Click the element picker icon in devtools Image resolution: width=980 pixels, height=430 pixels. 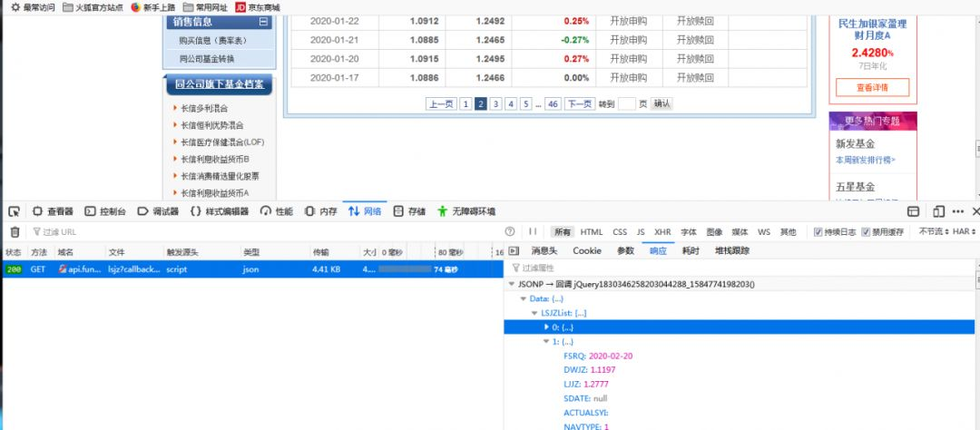tap(14, 211)
